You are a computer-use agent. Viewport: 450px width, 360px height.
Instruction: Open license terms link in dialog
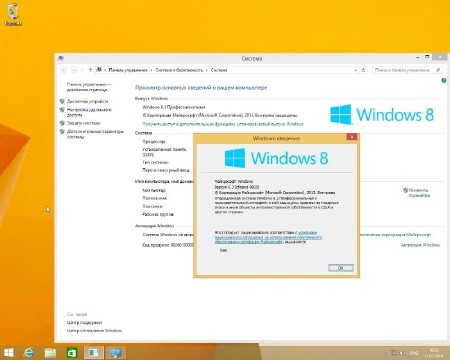pyautogui.click(x=268, y=237)
